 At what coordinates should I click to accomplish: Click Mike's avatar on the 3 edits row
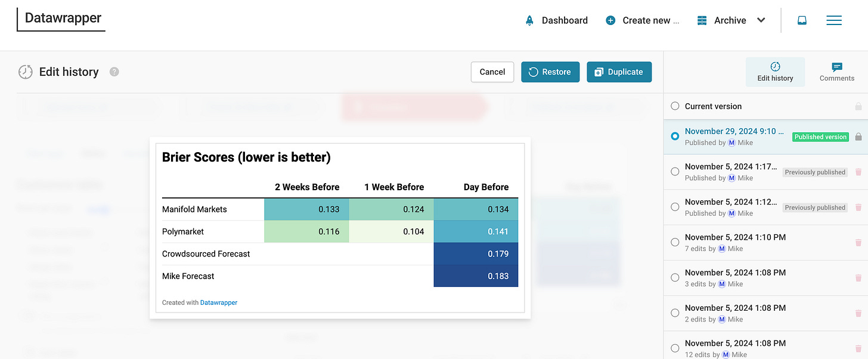pos(722,284)
